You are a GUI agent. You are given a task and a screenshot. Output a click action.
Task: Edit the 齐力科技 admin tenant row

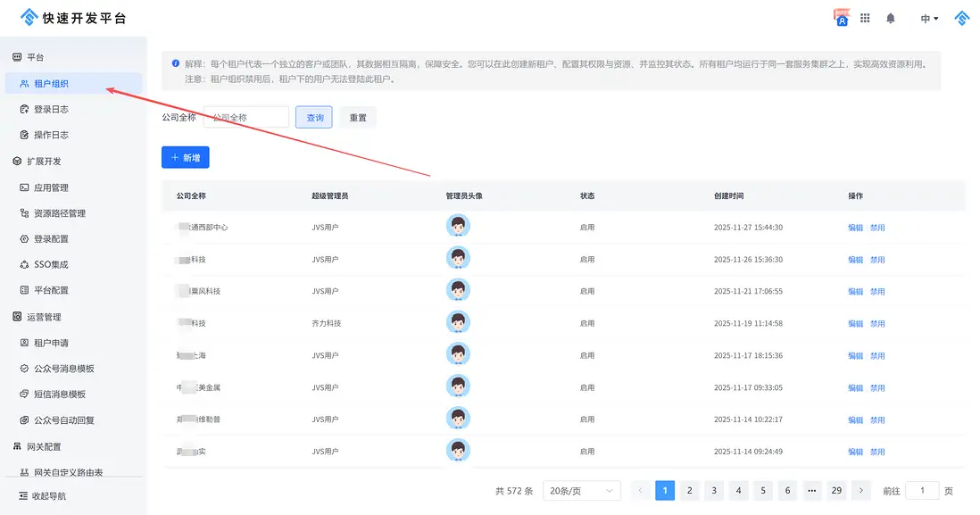point(855,324)
